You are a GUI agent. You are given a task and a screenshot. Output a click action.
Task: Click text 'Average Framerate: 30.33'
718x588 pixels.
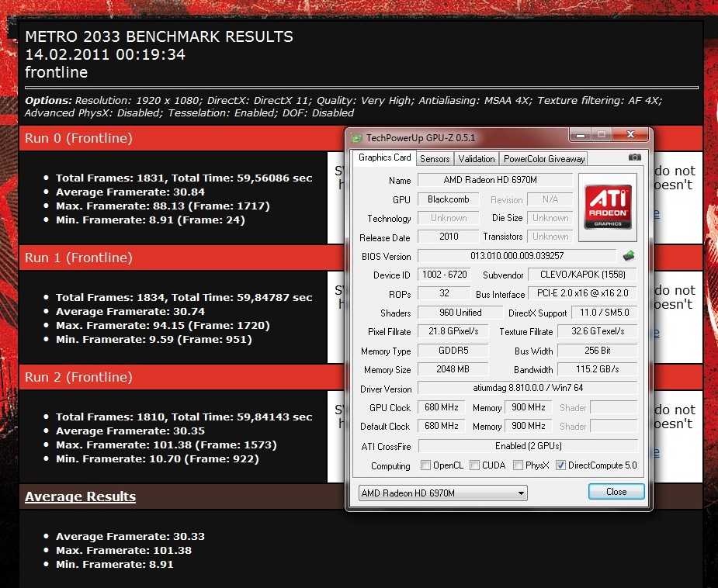pyautogui.click(x=130, y=536)
